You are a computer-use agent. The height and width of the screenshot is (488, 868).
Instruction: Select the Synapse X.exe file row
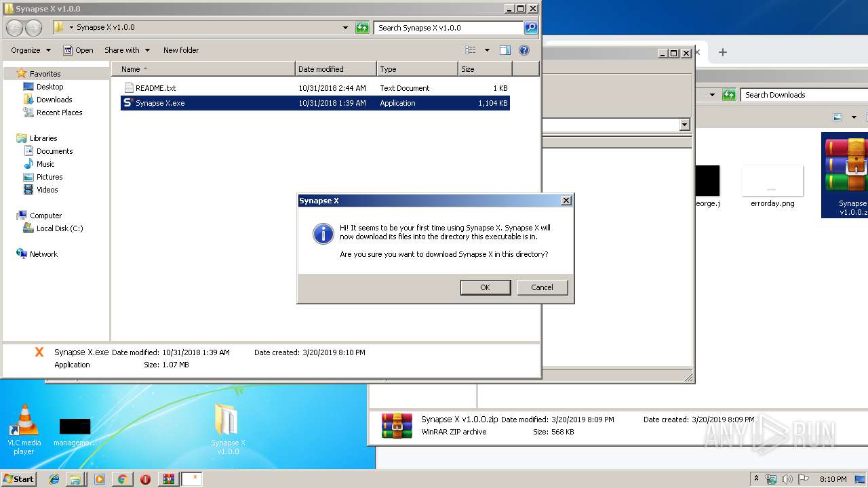pyautogui.click(x=315, y=103)
